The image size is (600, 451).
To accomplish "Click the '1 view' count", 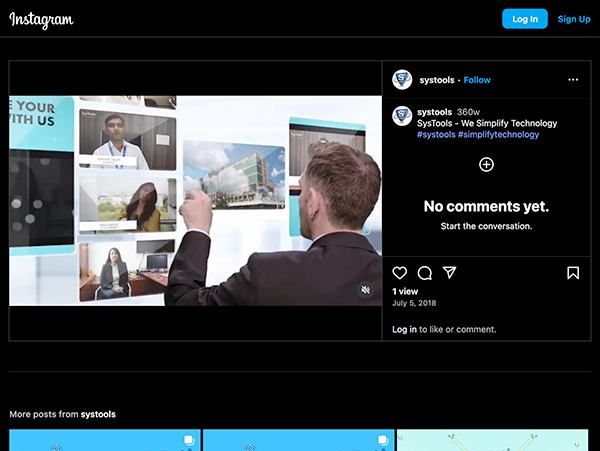I will point(405,291).
